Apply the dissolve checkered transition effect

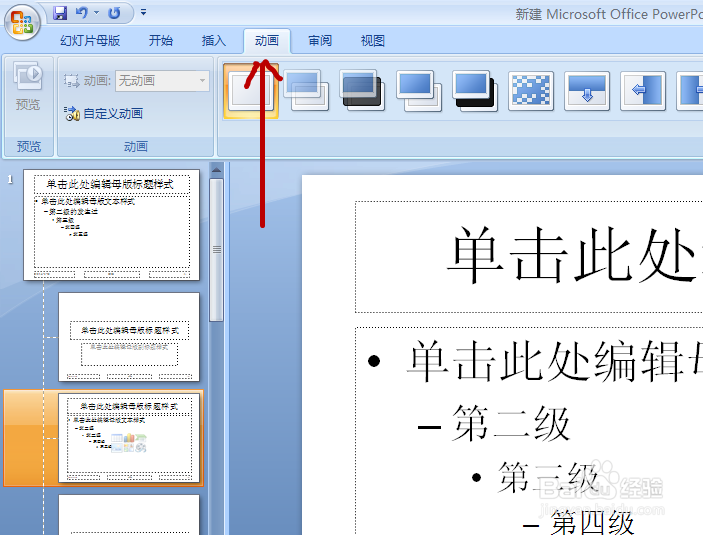tap(531, 91)
